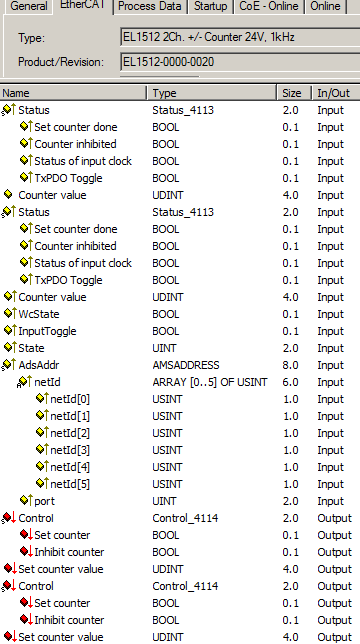Click the yellow input icon beside WcState

pos(9,314)
